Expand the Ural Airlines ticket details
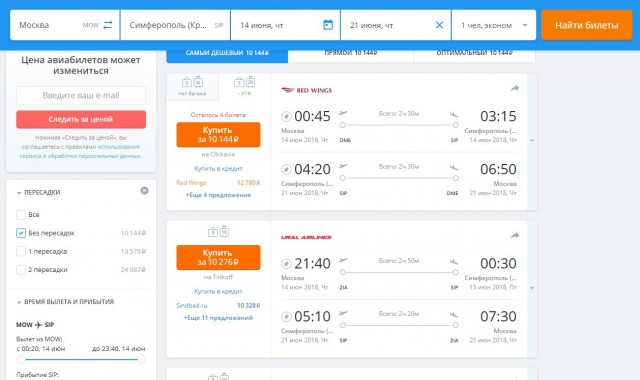Image resolution: width=640 pixels, height=380 pixels. pyautogui.click(x=532, y=288)
